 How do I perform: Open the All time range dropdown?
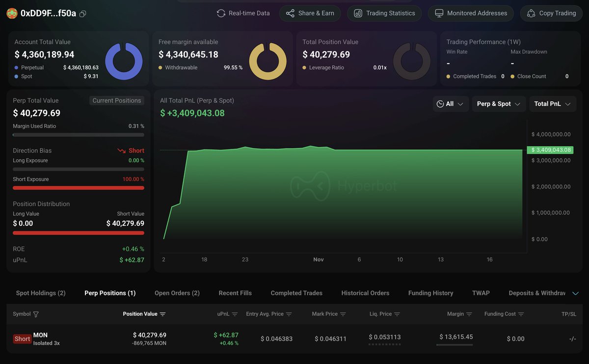pyautogui.click(x=451, y=104)
